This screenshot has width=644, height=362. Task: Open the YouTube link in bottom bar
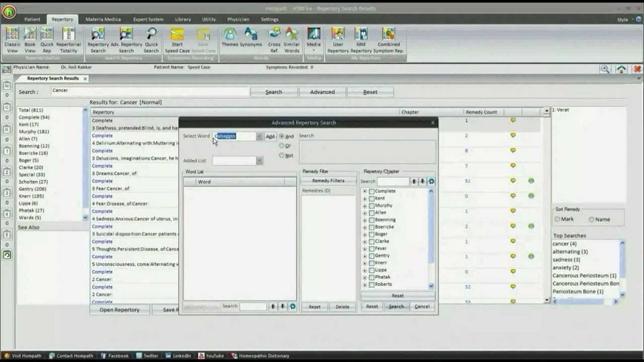click(211, 355)
